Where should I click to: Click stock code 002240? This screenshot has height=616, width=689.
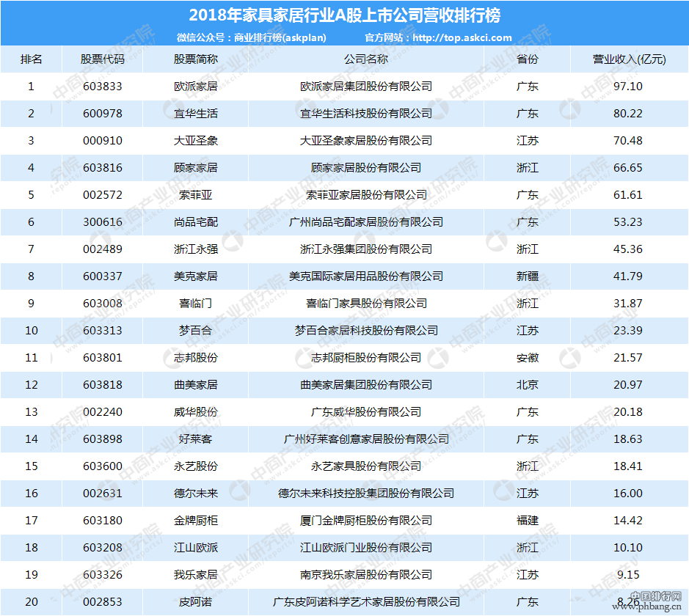coord(103,412)
